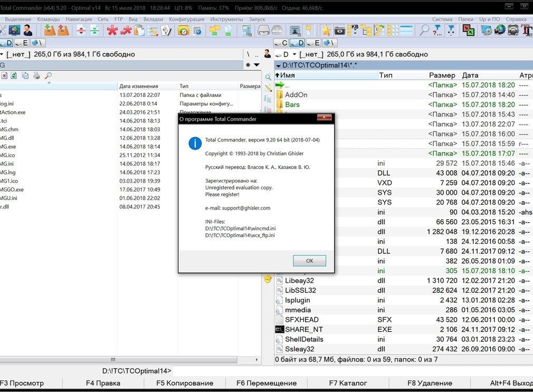Sort right panel by Размер column

coord(442,75)
